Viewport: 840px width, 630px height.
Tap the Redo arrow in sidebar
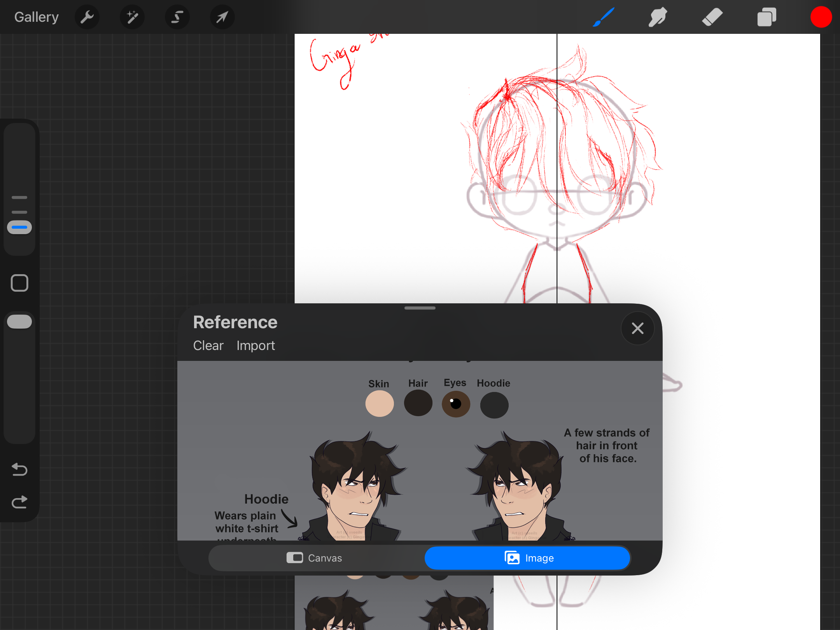tap(19, 502)
